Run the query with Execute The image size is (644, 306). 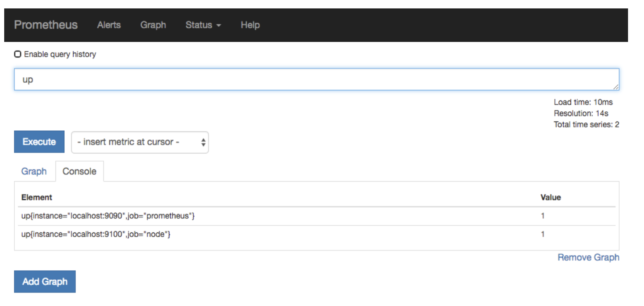pyautogui.click(x=40, y=142)
